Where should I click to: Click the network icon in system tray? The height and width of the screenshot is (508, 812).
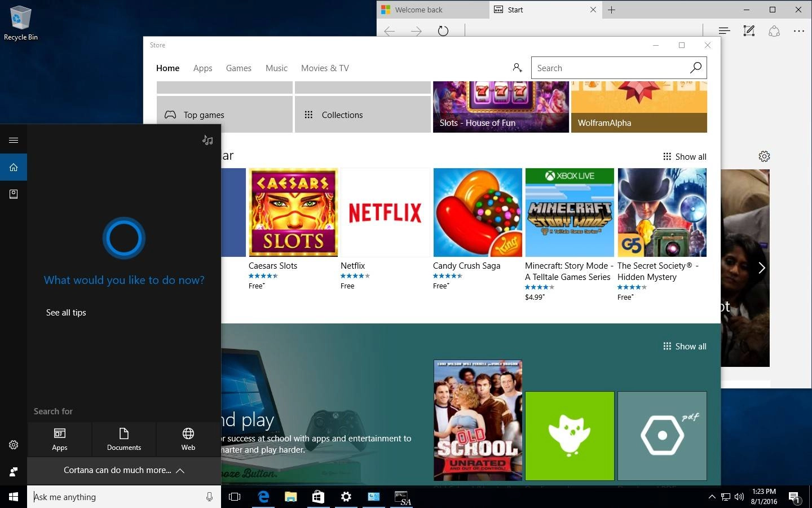pyautogui.click(x=726, y=497)
